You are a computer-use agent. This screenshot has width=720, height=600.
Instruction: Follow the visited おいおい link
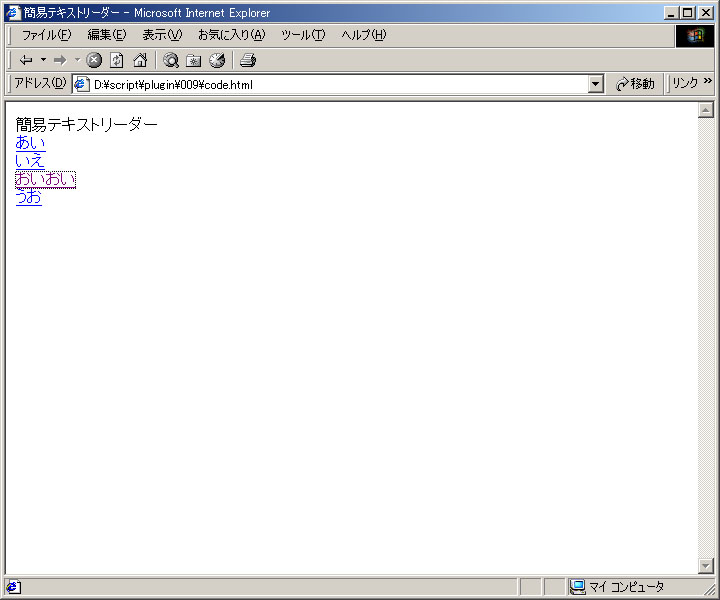(x=45, y=179)
